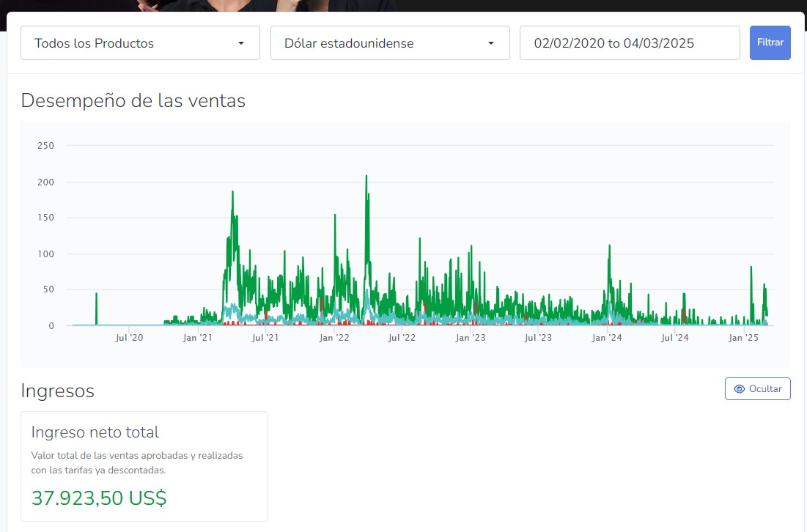
Task: Click the eye icon in the Ocultar button
Action: click(x=739, y=389)
